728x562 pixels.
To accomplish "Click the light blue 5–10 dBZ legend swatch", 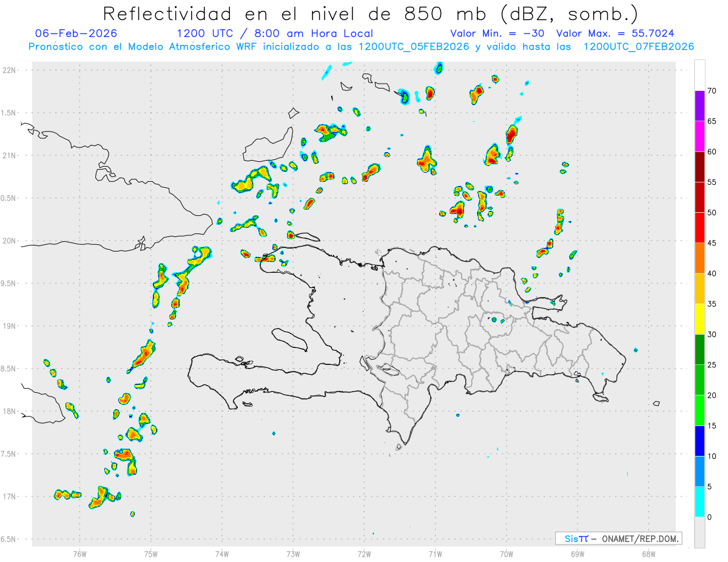I will coord(699,472).
